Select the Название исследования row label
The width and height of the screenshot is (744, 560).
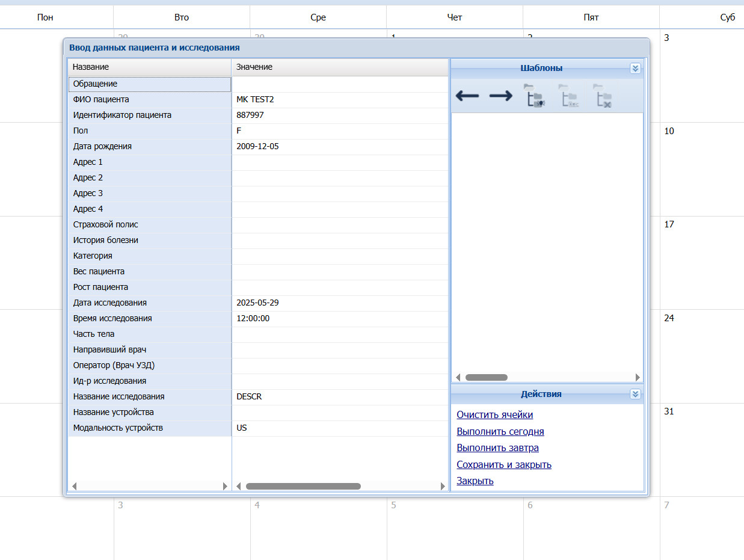coord(150,397)
